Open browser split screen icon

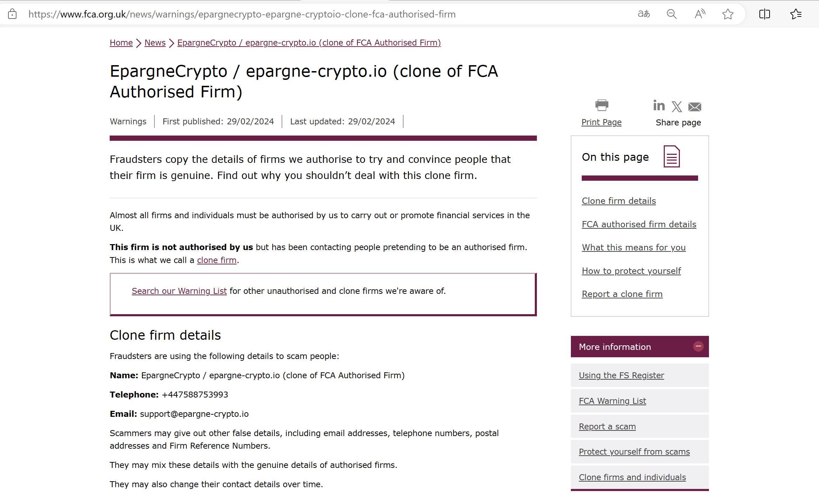(x=764, y=14)
